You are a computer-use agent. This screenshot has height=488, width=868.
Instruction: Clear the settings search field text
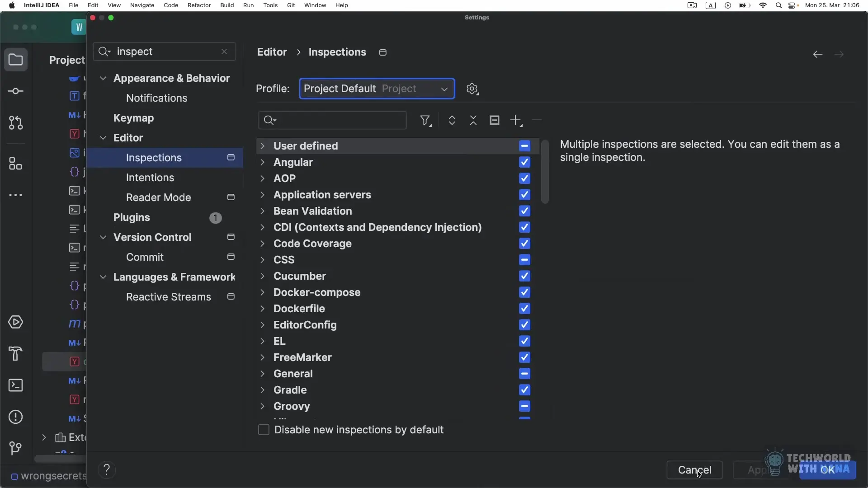224,52
